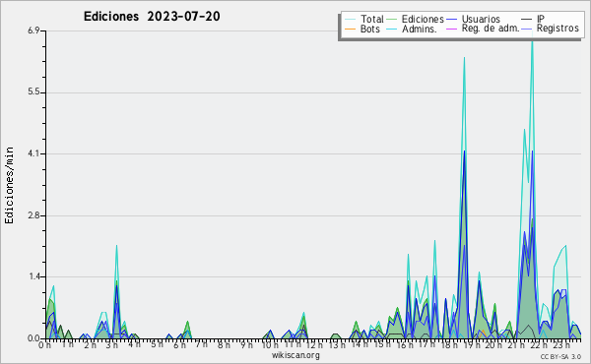Image resolution: width=591 pixels, height=364 pixels.
Task: Click the blue Usuarios legend line
Action: point(451,20)
